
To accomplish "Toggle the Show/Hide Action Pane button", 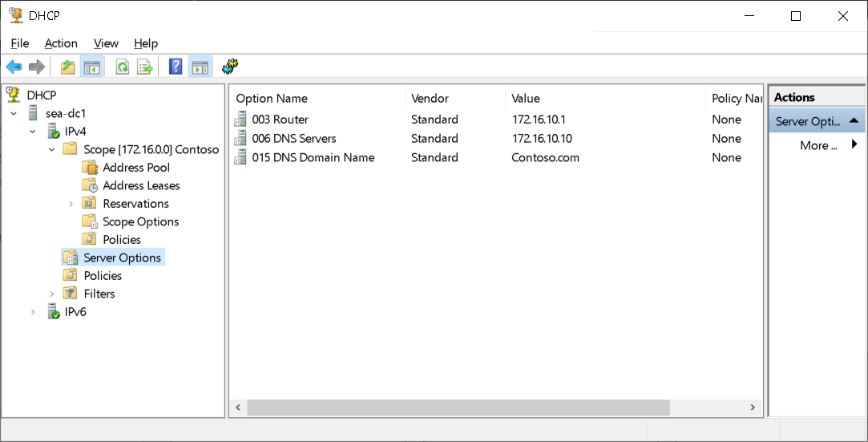I will (x=200, y=67).
